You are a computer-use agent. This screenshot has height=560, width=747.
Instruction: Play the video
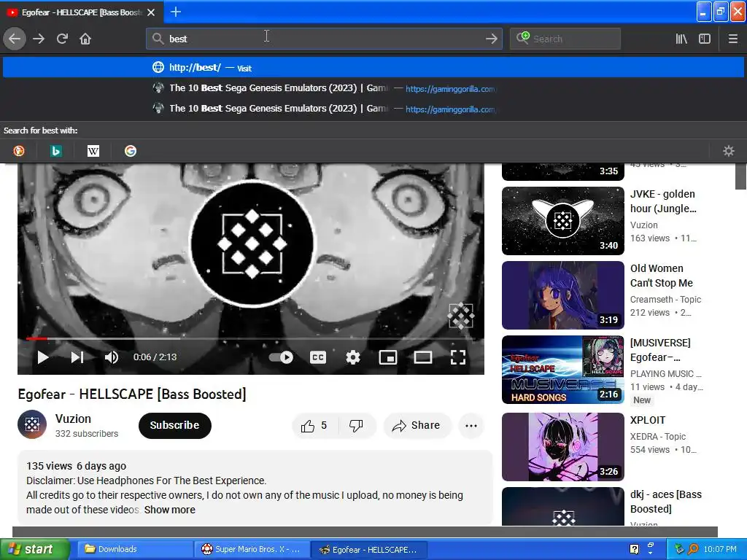[43, 357]
